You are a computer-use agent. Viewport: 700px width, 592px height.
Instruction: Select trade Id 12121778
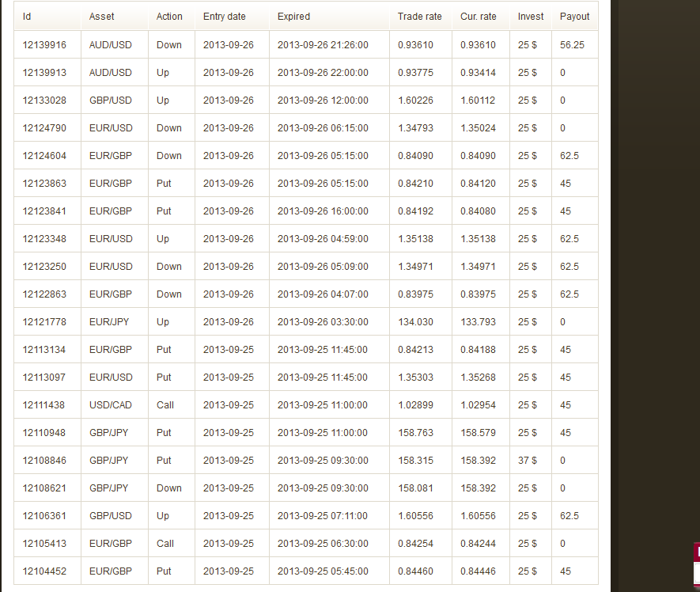coord(44,321)
